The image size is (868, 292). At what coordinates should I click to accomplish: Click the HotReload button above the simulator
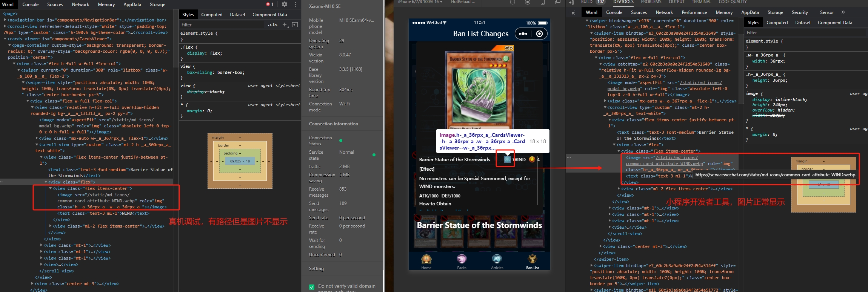(x=463, y=2)
